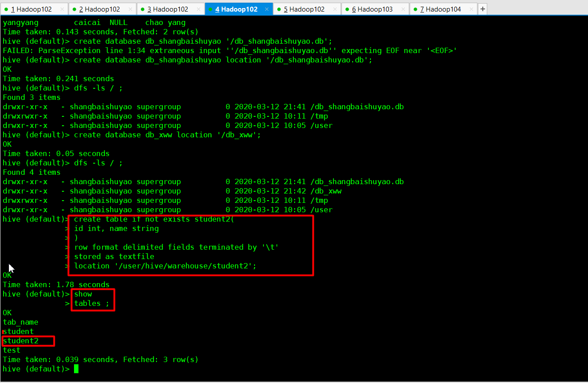Close the active 4 Hadoop102 tab

(x=267, y=9)
